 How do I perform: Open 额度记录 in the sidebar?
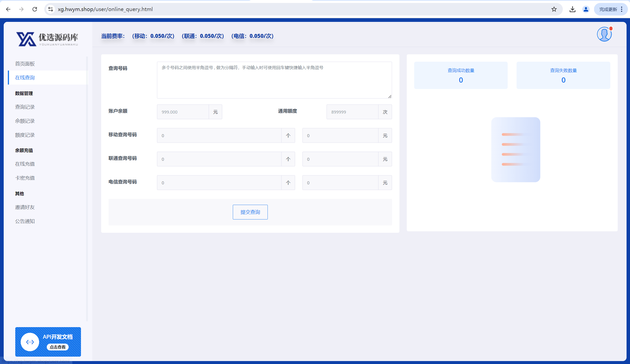click(25, 135)
